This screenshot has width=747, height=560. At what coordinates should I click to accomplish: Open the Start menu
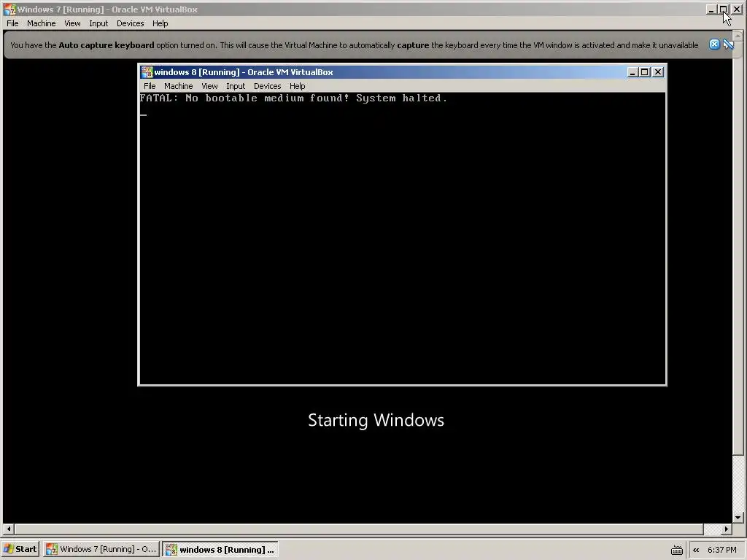(x=20, y=549)
